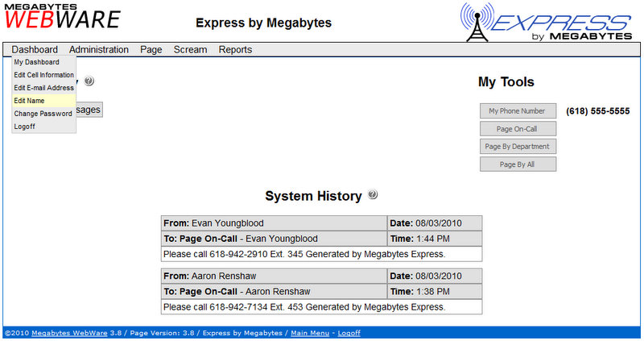Click the Megabytes WebWare logo

tap(62, 17)
